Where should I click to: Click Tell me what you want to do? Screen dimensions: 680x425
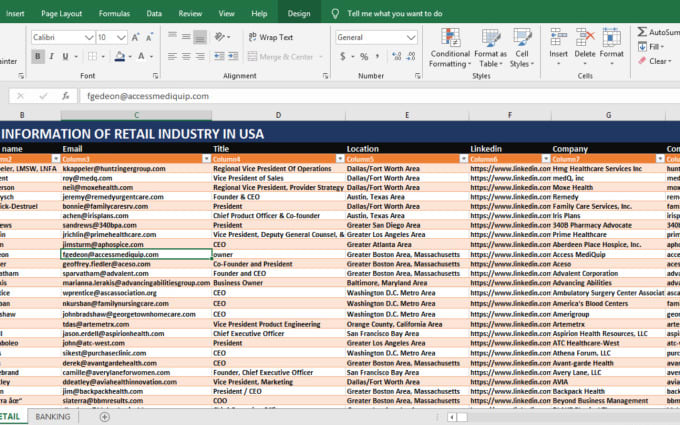coord(394,13)
